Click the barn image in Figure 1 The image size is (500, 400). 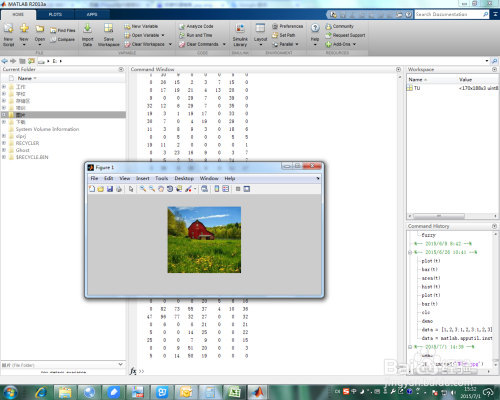204,240
